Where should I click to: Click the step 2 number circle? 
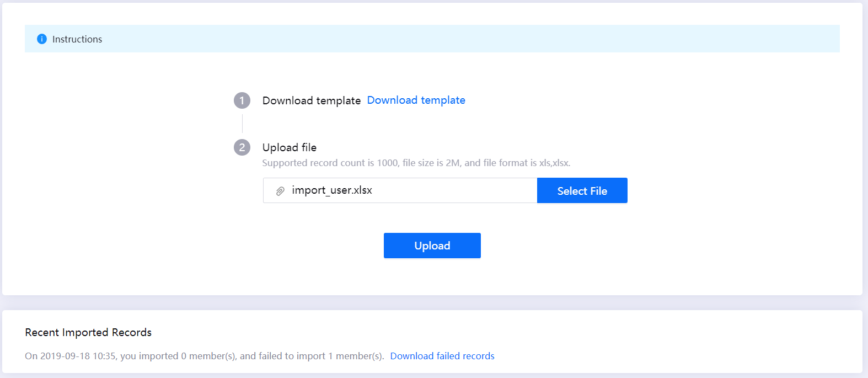point(242,147)
